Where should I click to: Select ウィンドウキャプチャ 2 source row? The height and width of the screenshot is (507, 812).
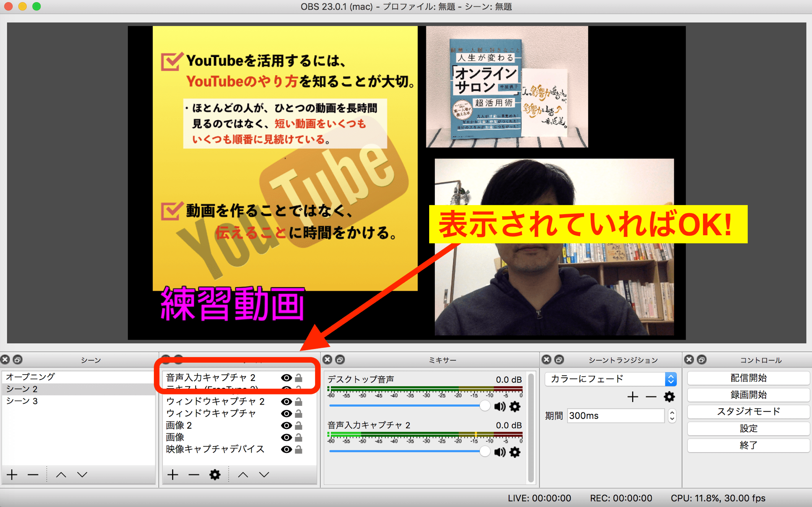(239, 401)
